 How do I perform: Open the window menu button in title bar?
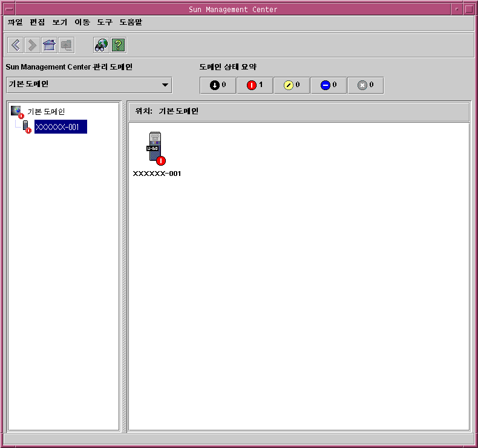[10, 9]
